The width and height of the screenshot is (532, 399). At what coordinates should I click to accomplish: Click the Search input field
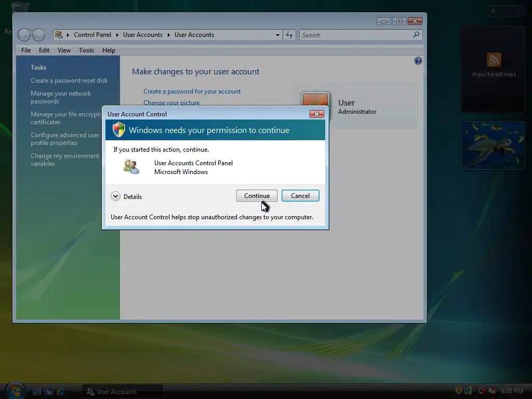[355, 35]
